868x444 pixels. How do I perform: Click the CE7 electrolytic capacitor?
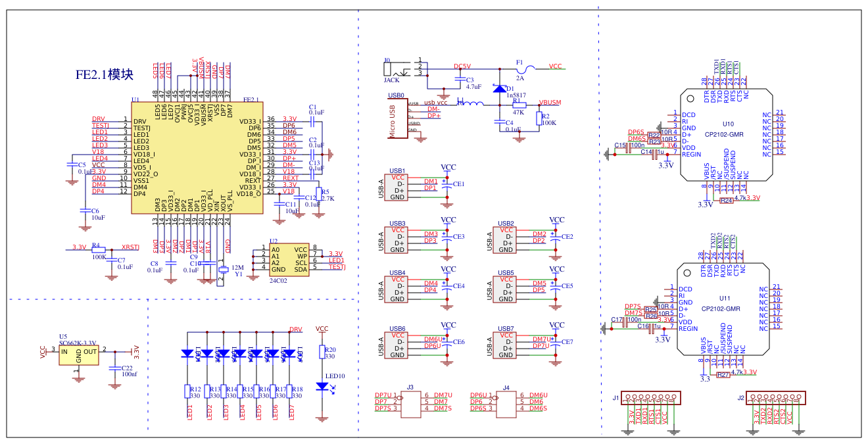[x=556, y=341]
